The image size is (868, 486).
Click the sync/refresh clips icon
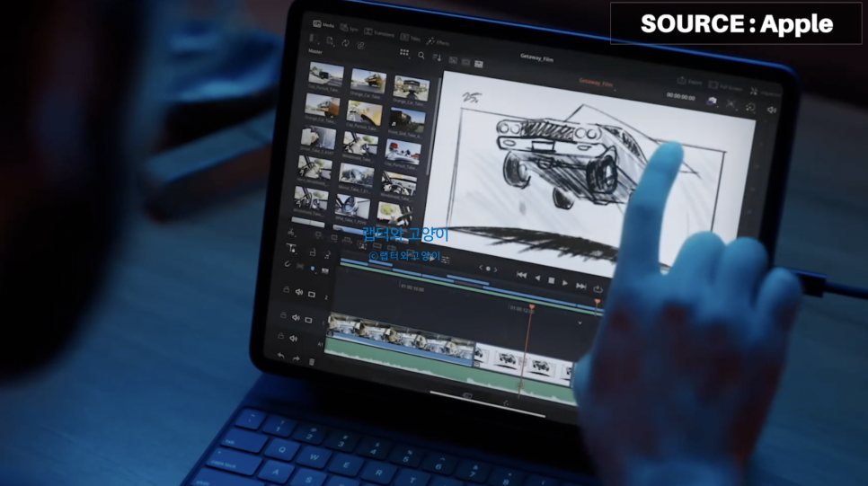click(345, 43)
